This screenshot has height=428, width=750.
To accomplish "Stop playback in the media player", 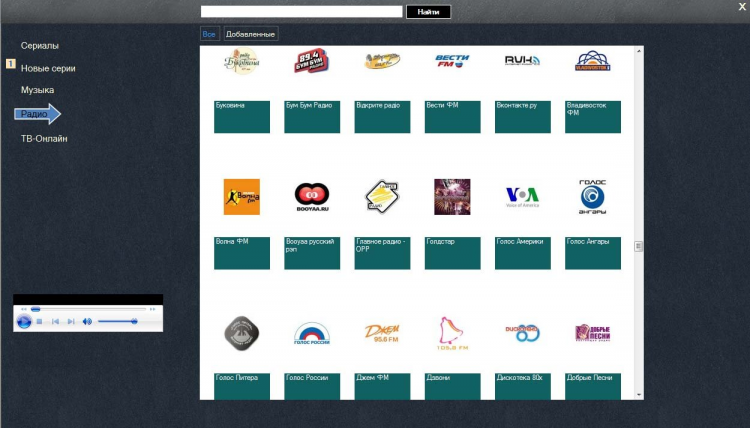I will (40, 321).
